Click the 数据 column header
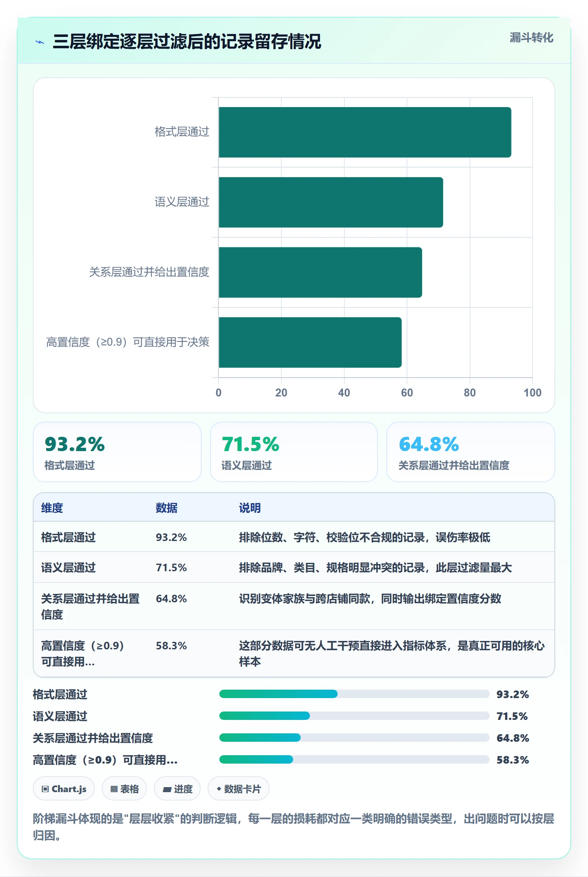This screenshot has height=877, width=588. [x=167, y=508]
